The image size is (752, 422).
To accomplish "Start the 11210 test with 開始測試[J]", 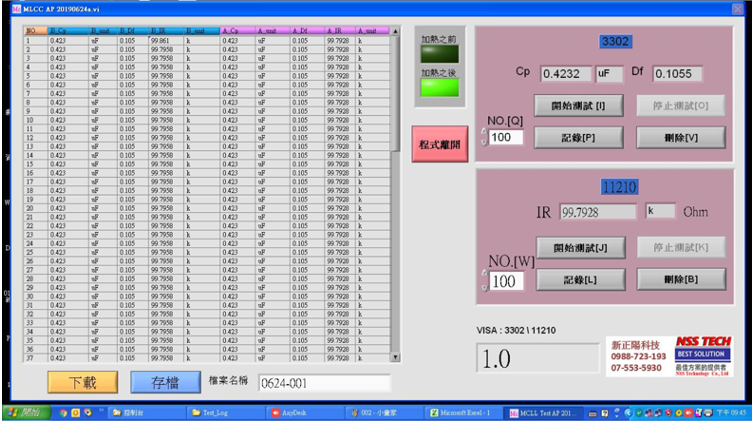I will point(580,247).
